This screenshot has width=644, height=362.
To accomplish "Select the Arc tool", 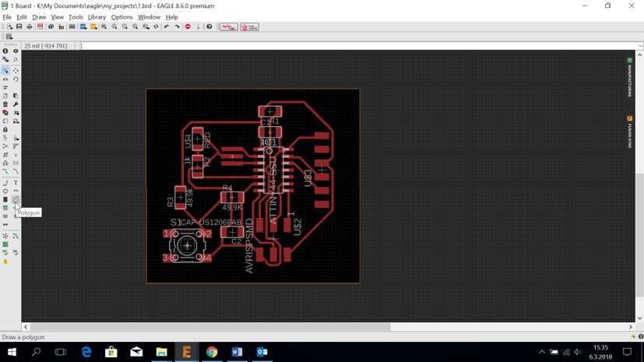I will 16,191.
